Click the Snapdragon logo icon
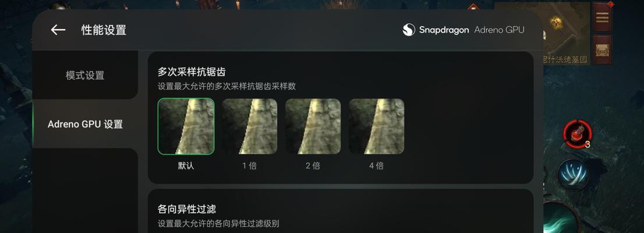 (x=409, y=30)
